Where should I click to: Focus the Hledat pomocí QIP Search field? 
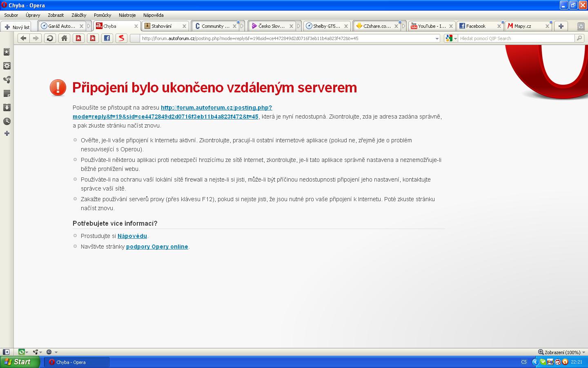tap(516, 38)
